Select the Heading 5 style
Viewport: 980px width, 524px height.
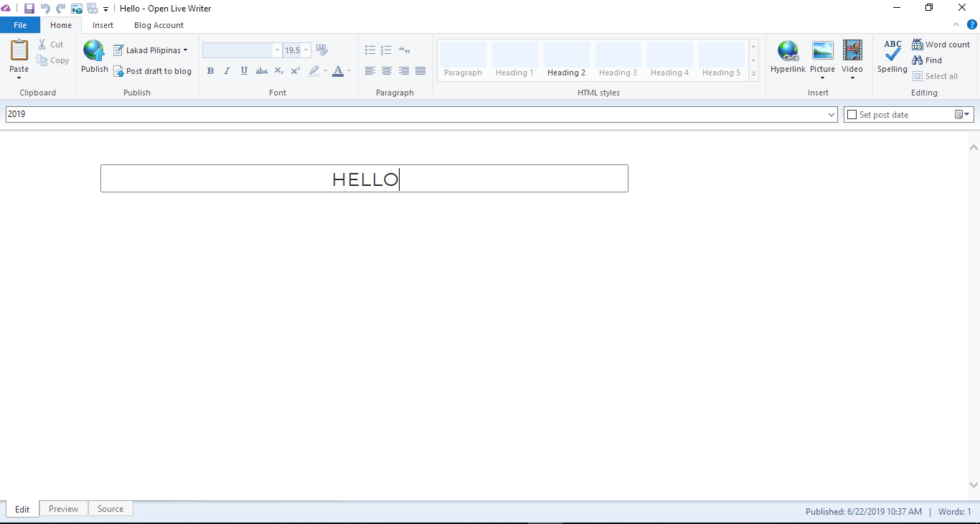(x=722, y=60)
